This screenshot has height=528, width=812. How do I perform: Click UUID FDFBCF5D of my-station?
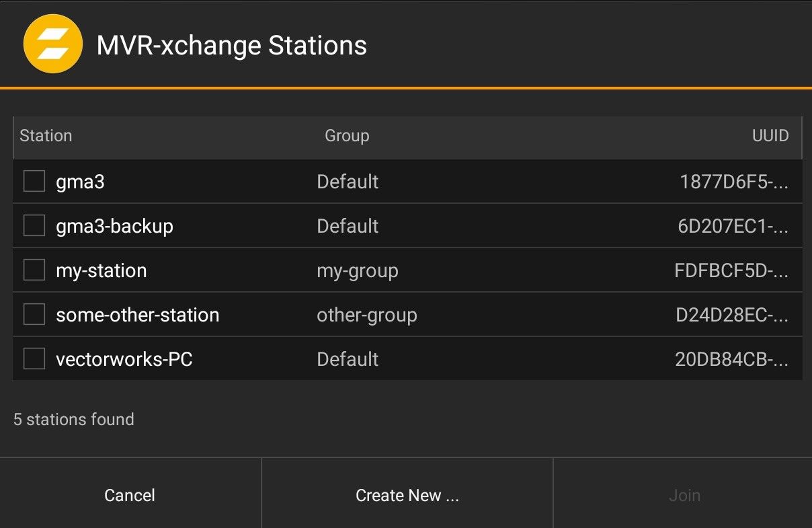point(731,270)
